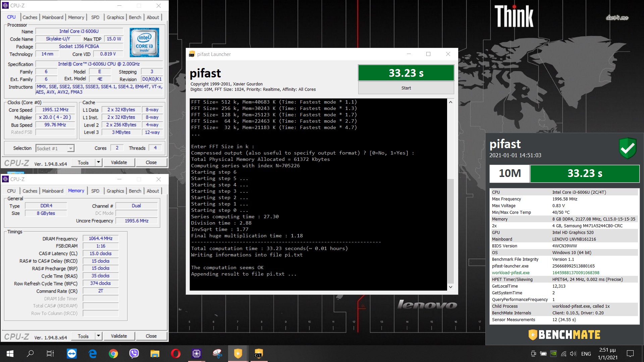The height and width of the screenshot is (362, 644).
Task: Click the taskbar clock showing 2:51
Action: click(607, 354)
